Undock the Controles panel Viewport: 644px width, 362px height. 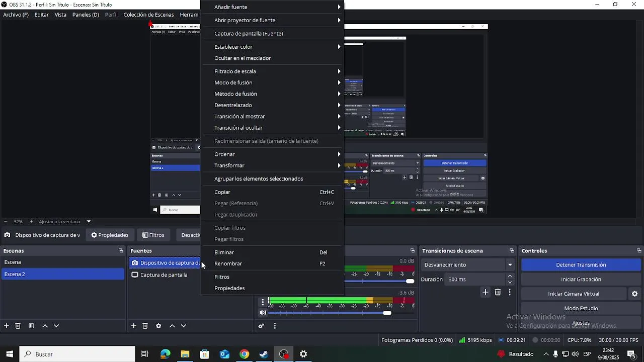(x=639, y=251)
